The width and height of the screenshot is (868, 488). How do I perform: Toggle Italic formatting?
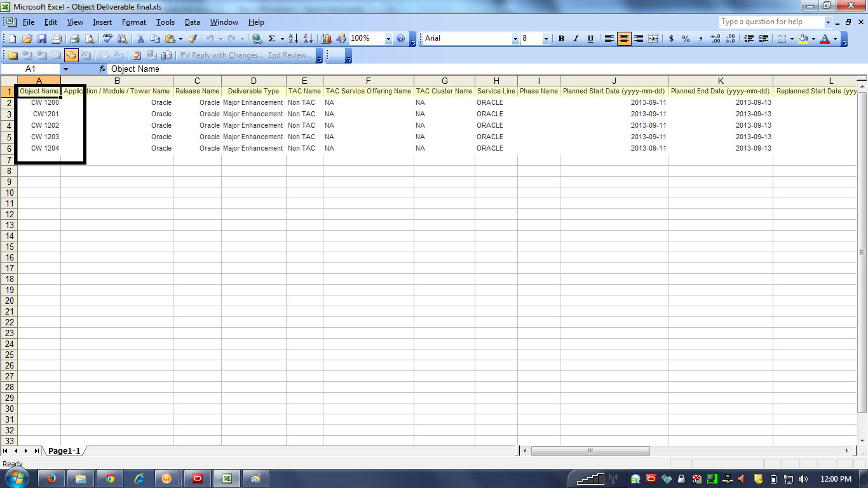(576, 39)
